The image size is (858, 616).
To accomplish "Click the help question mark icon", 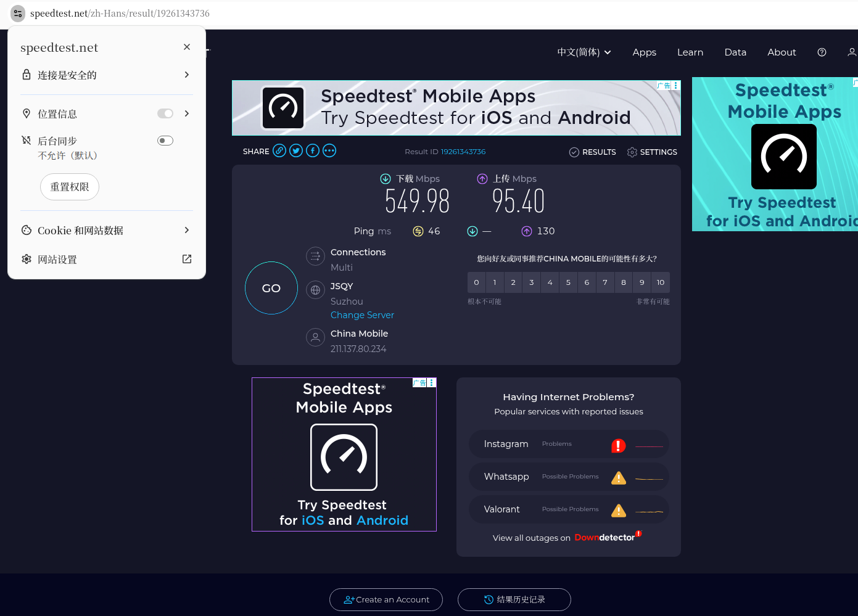I will tap(822, 52).
